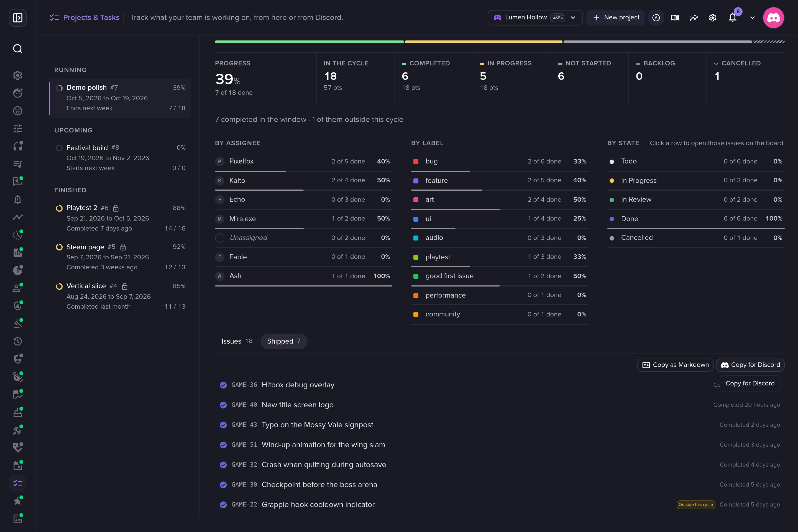
Task: Click Copy as Markdown
Action: (675, 365)
